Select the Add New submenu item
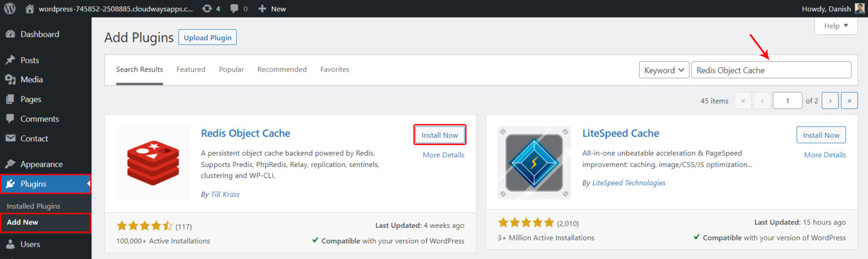 click(23, 222)
